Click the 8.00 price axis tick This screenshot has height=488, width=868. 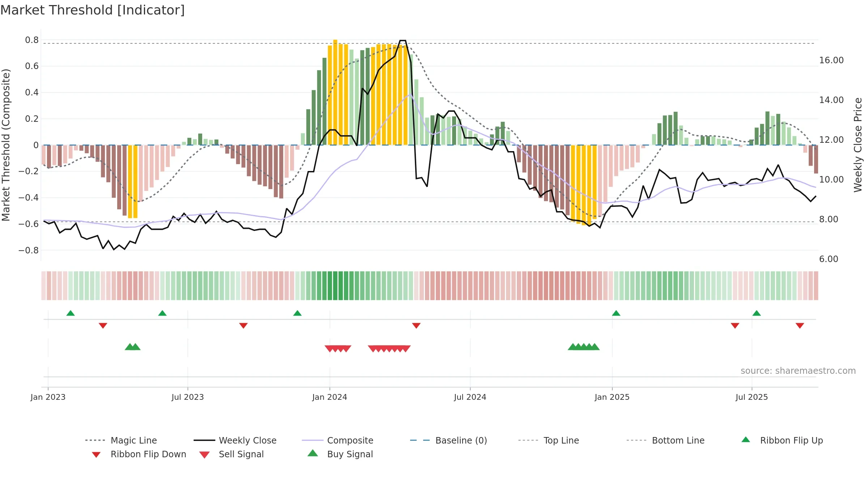coord(829,219)
